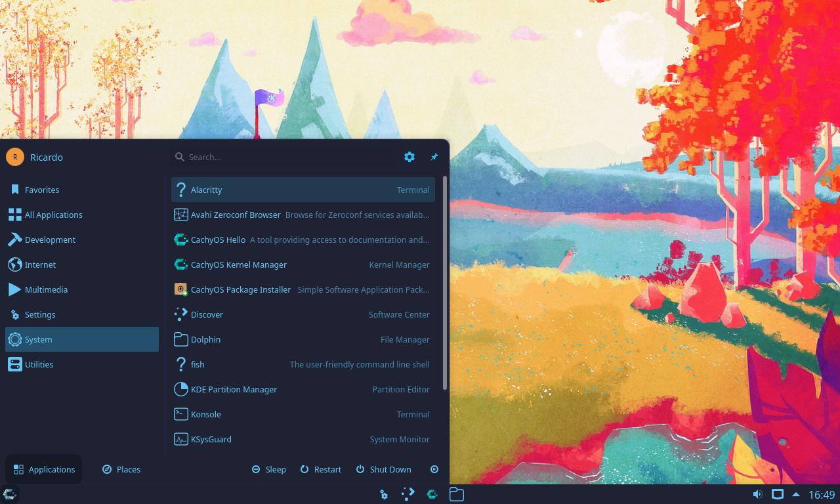Click Ricardo user avatar

point(15,157)
